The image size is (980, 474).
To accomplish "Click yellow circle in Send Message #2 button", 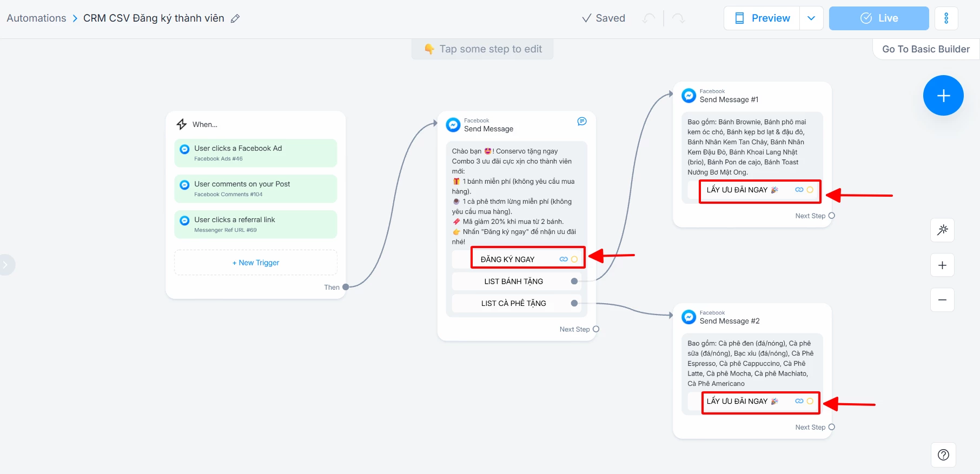I will click(810, 401).
